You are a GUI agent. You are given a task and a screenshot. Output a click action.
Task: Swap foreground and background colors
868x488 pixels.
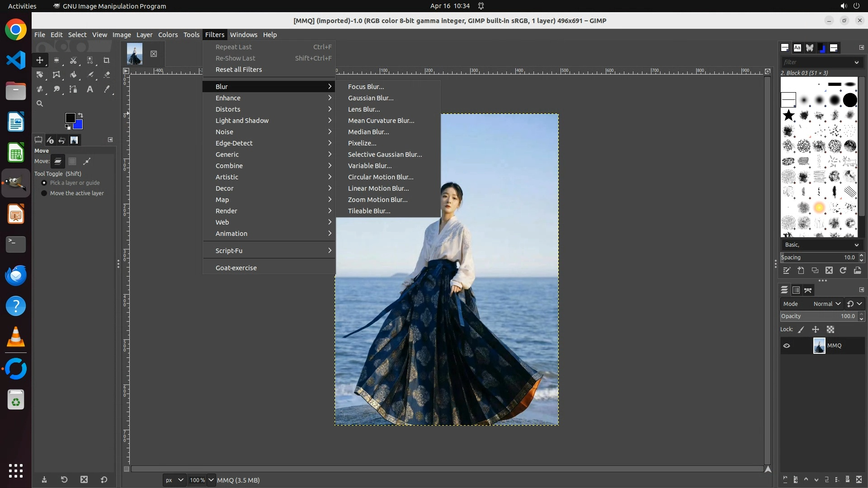click(x=80, y=115)
